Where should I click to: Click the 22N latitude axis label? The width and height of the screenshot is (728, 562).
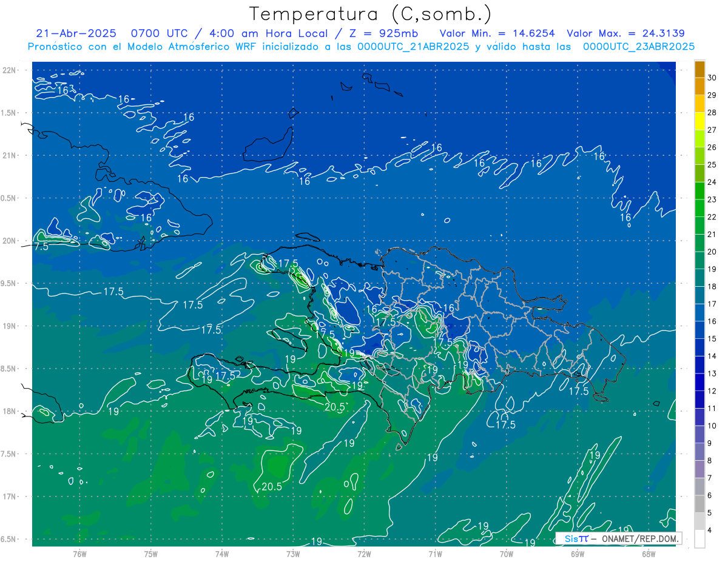[x=10, y=70]
